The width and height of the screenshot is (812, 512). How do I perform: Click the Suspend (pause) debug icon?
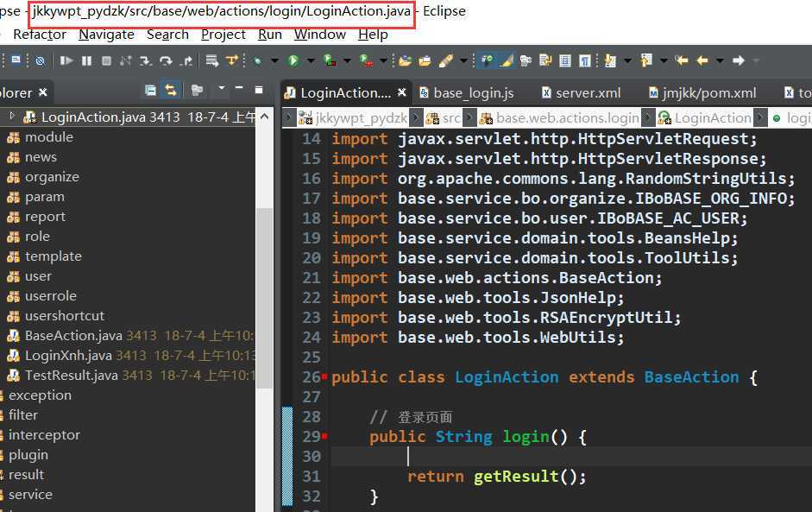(x=86, y=60)
